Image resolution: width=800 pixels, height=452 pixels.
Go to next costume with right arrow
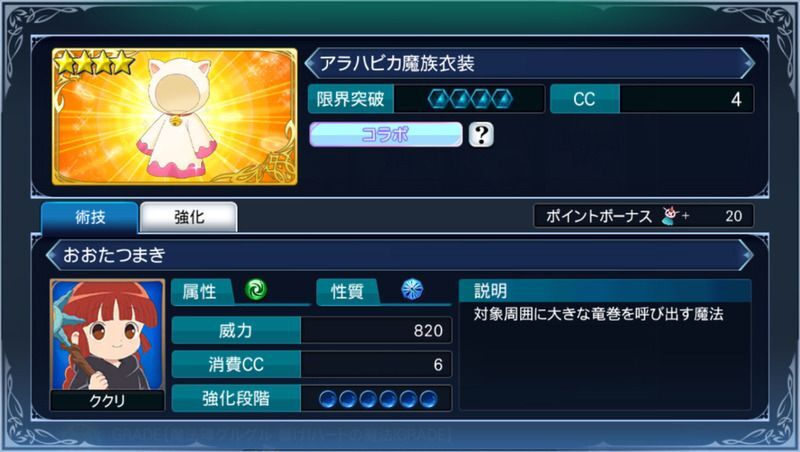pyautogui.click(x=748, y=63)
